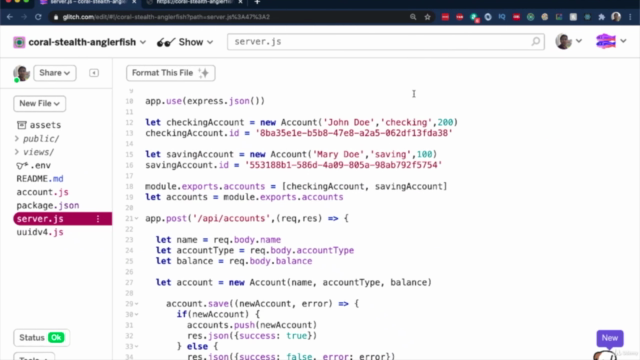Bookmark this page with the star icon

pos(427,17)
